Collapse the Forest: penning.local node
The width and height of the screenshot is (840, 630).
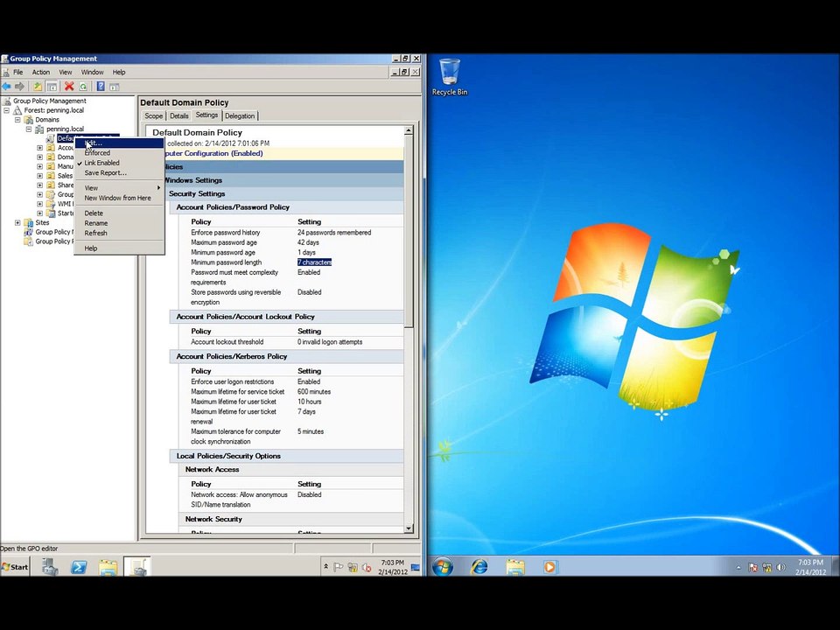6,110
